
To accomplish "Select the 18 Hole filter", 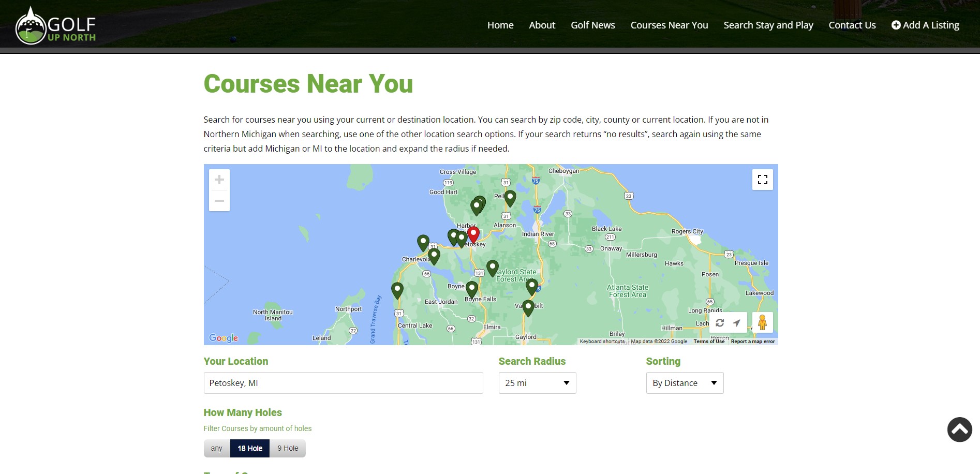I will (x=250, y=448).
